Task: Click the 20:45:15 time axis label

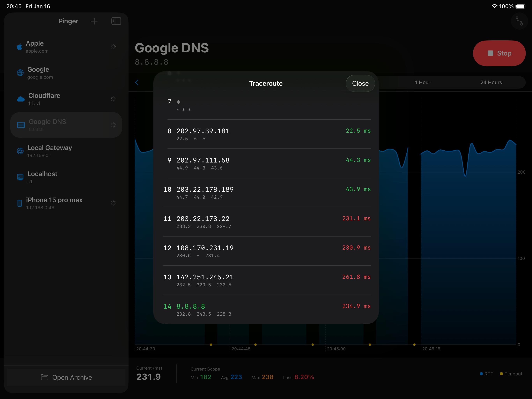Action: click(431, 349)
